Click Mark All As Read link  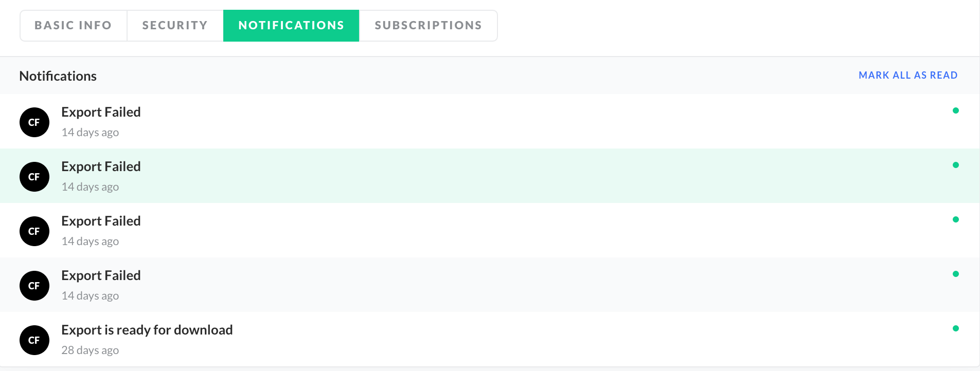[908, 76]
